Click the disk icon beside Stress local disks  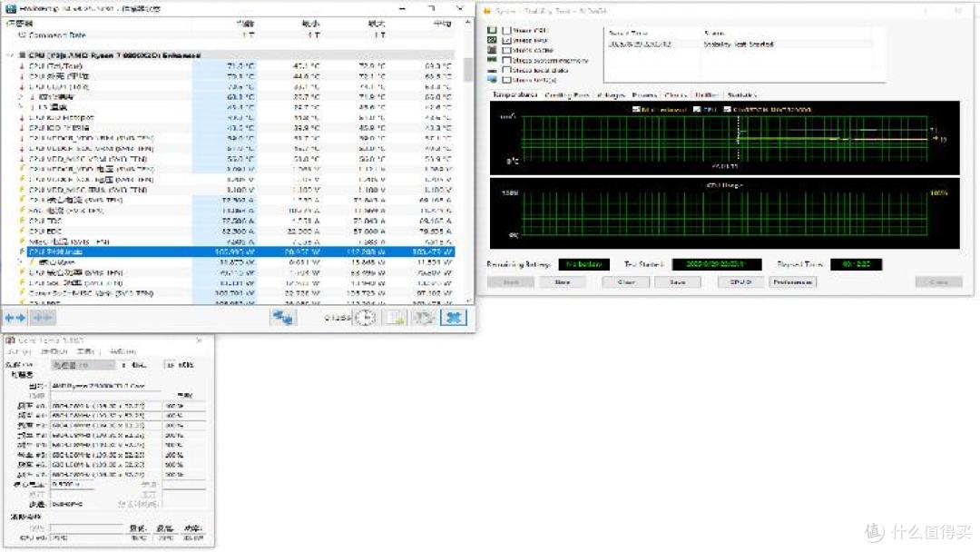pyautogui.click(x=492, y=70)
